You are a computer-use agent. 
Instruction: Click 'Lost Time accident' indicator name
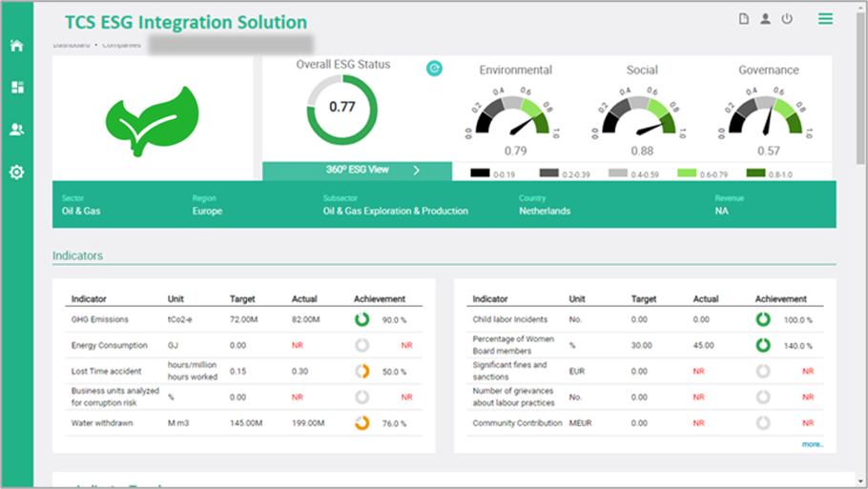click(106, 371)
